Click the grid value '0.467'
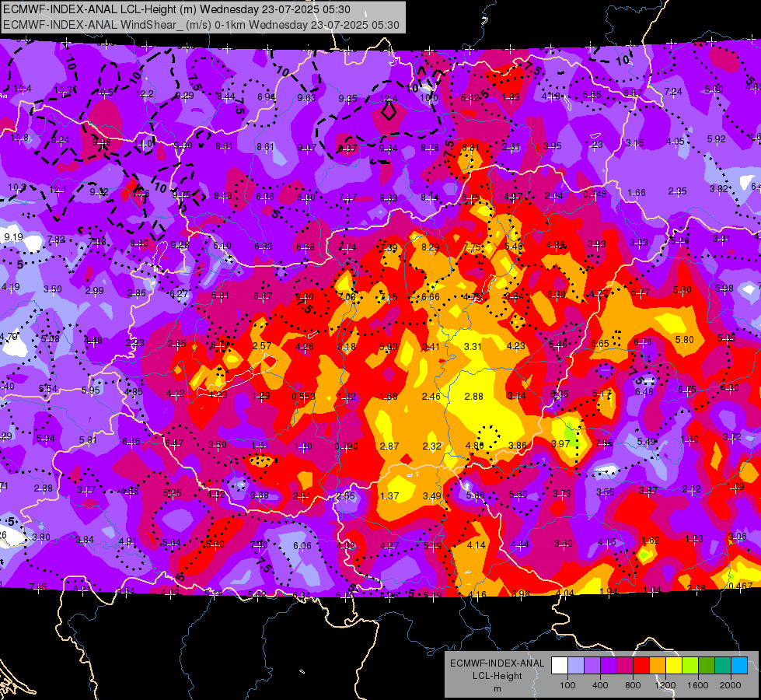Screen dimensions: 761x700 (x=740, y=586)
